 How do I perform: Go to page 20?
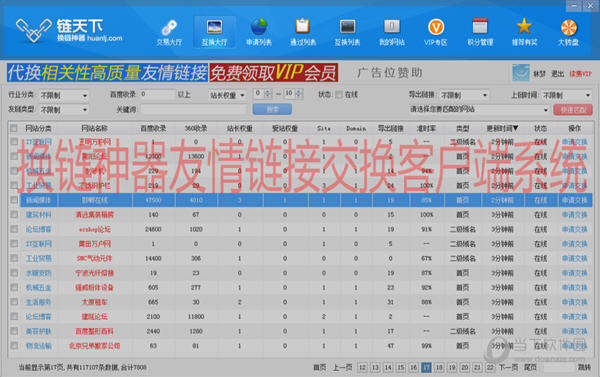465,367
